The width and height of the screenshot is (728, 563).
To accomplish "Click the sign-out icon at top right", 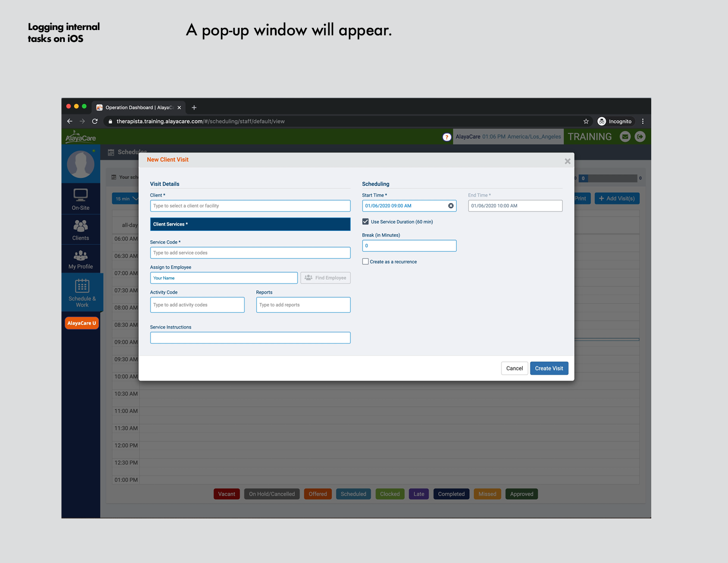I will point(640,136).
